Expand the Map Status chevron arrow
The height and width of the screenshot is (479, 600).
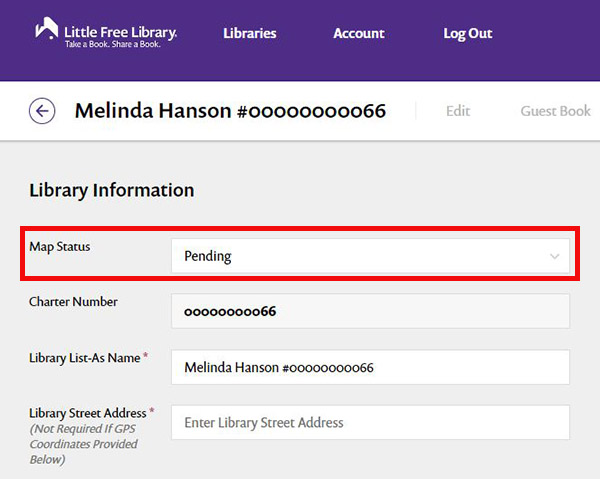[x=555, y=257]
